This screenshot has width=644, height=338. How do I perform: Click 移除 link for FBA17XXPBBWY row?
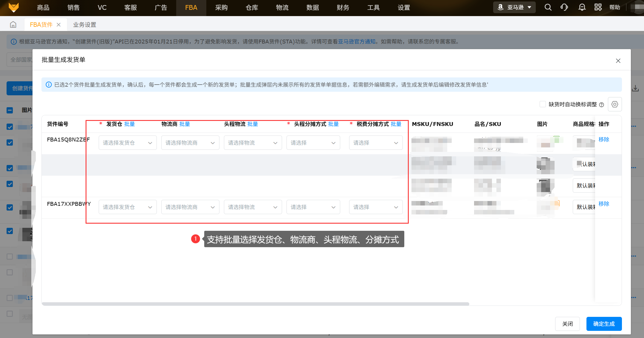pyautogui.click(x=604, y=204)
